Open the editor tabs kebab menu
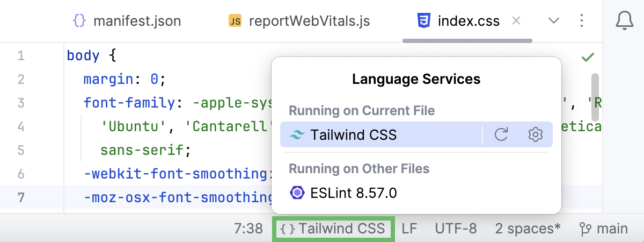Screen dimensions: 644x242 pos(582,21)
